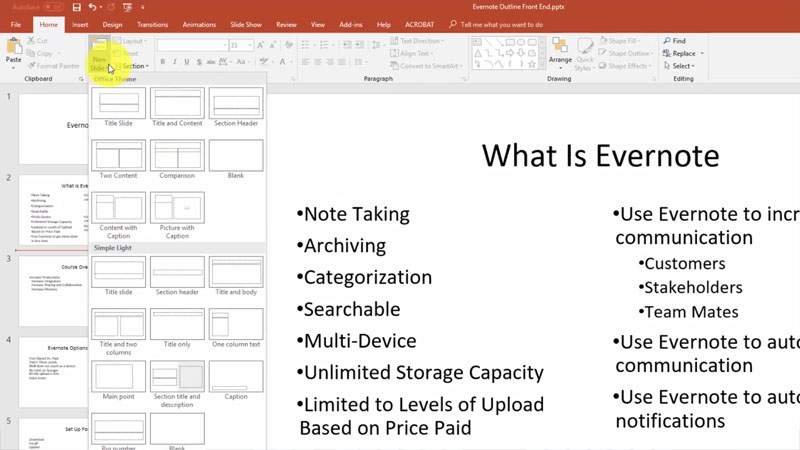Open the File menu
Screen dimensions: 800x450
pyautogui.click(x=16, y=24)
